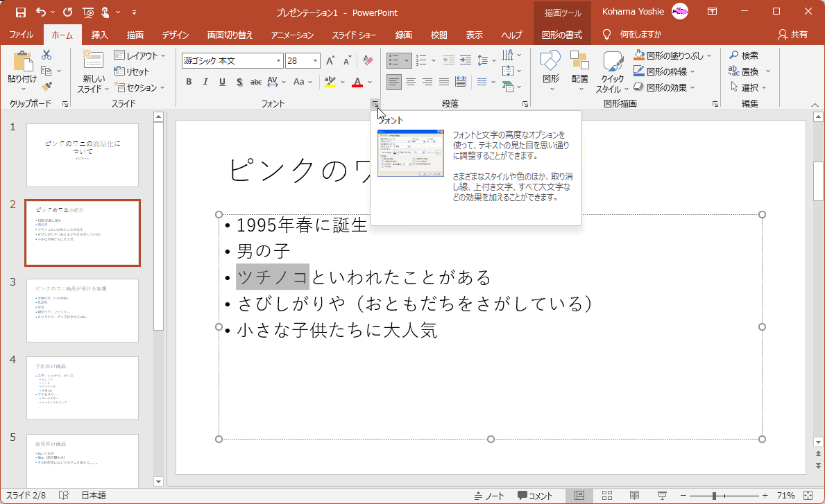Toggle Italic formatting

tap(205, 82)
